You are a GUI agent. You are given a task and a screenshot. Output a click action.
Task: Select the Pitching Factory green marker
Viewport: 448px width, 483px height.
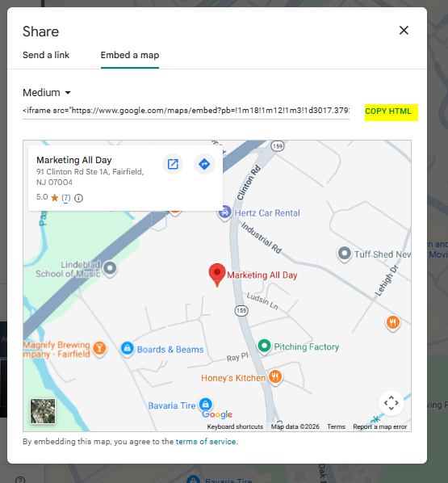(264, 346)
